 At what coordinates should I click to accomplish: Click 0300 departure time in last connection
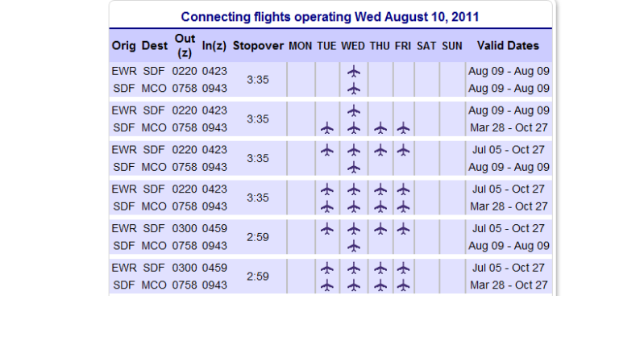185,268
